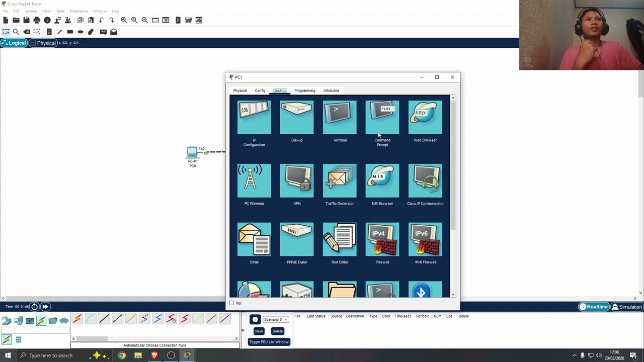This screenshot has height=362, width=644.
Task: Open the File menu
Action: pyautogui.click(x=5, y=11)
